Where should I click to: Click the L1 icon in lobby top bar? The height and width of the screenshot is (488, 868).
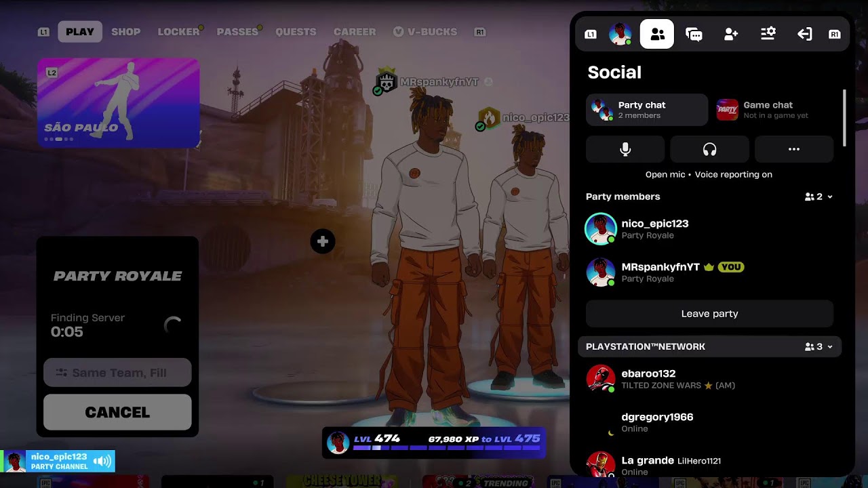coord(43,32)
